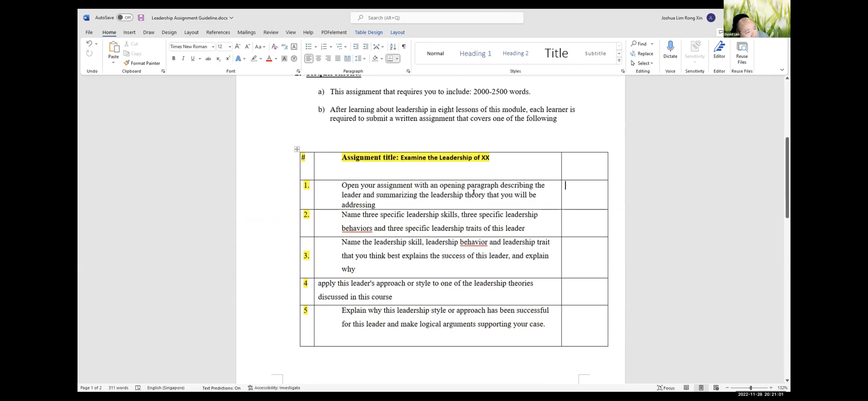
Task: Switch to the References tab
Action: [x=218, y=32]
